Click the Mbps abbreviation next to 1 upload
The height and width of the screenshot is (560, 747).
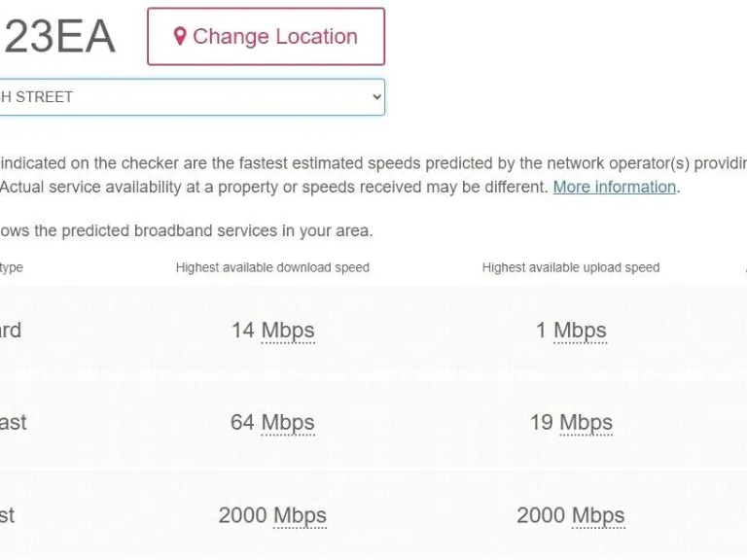click(580, 331)
